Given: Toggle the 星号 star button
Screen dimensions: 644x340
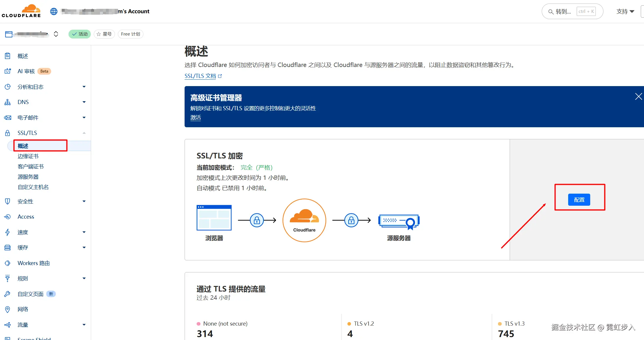Looking at the screenshot, I should (104, 34).
